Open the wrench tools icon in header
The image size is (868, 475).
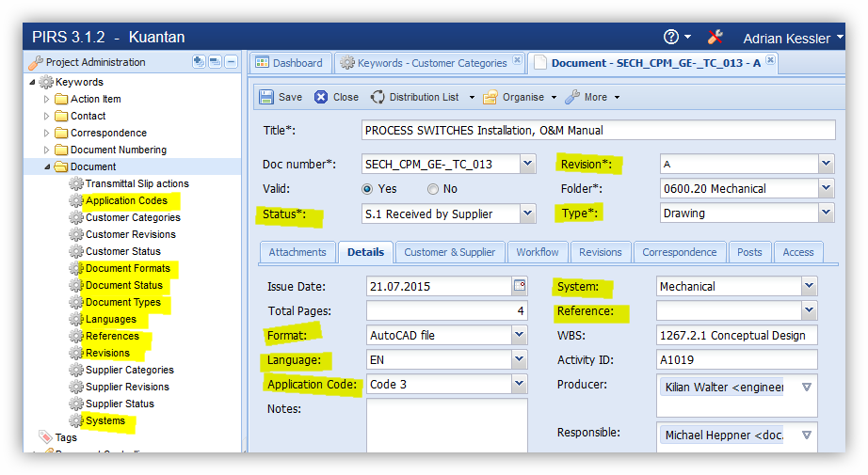[715, 37]
